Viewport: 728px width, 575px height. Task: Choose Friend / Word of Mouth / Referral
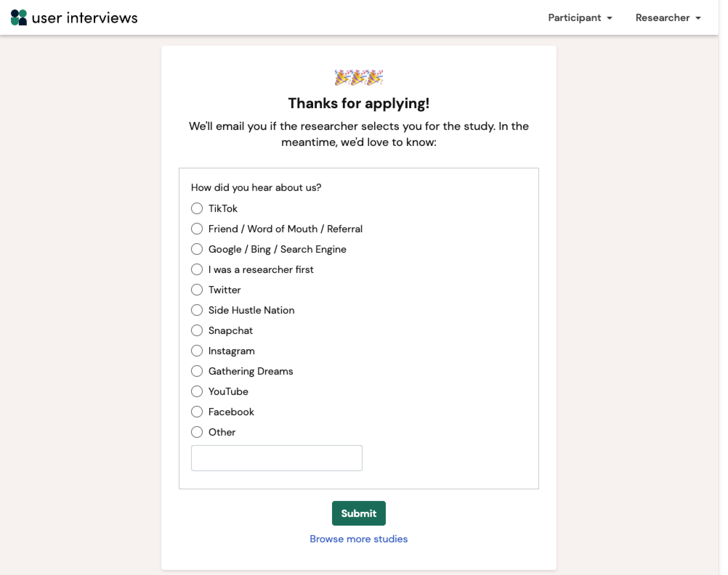click(x=197, y=229)
